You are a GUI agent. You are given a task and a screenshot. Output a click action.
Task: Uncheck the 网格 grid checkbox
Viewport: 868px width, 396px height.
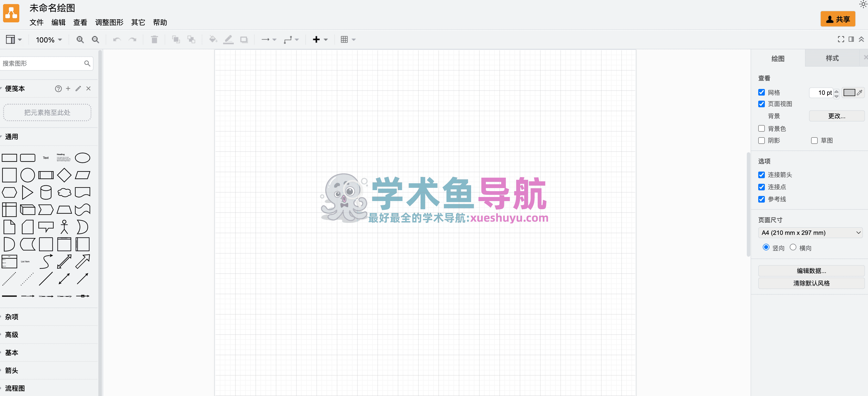[x=762, y=92]
